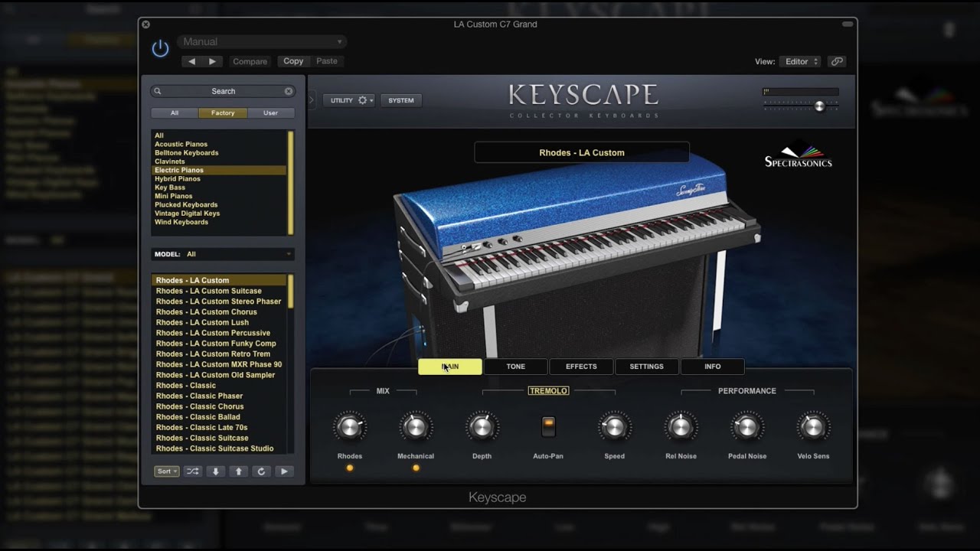Click the tremolo Depth knob
The height and width of the screenshot is (551, 980).
click(482, 427)
